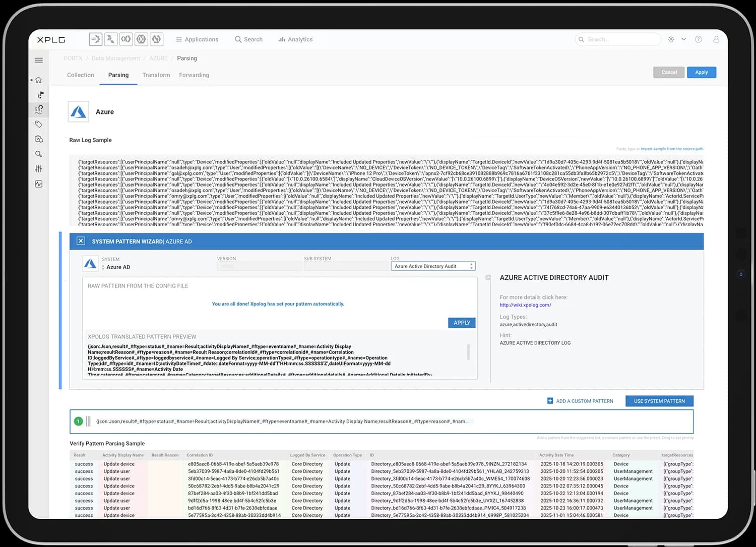Open the clipboard alert sidebar icon

click(39, 139)
